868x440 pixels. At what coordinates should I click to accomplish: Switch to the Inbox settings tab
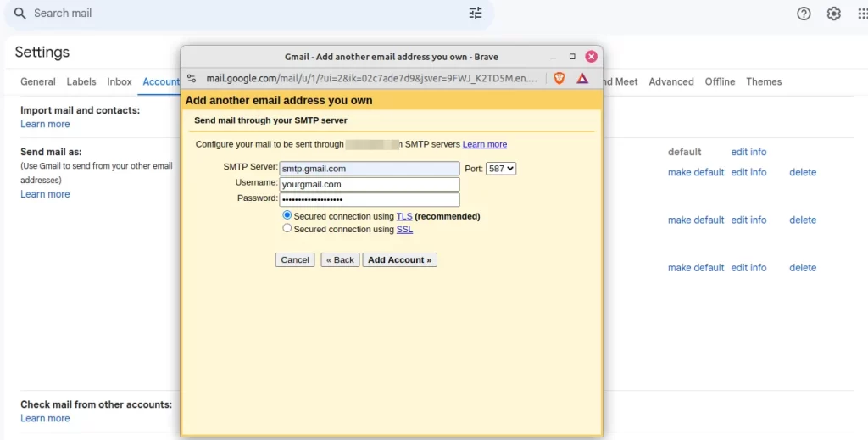pyautogui.click(x=120, y=82)
